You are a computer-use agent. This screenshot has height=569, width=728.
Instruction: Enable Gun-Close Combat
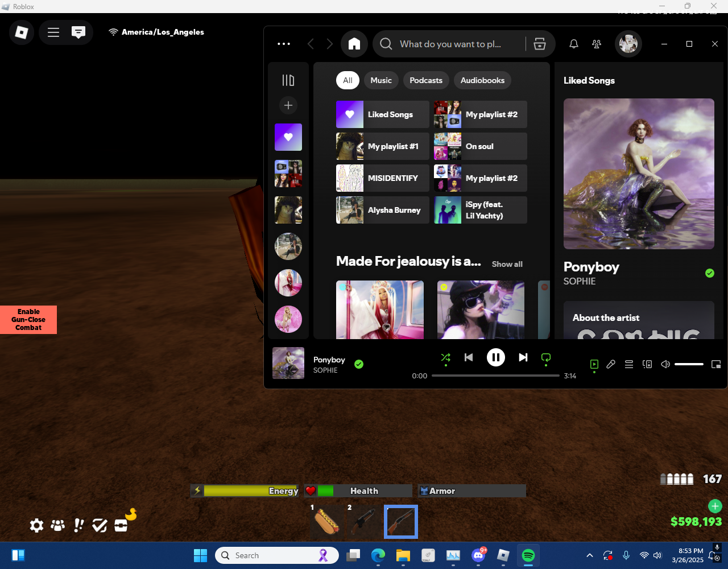28,320
